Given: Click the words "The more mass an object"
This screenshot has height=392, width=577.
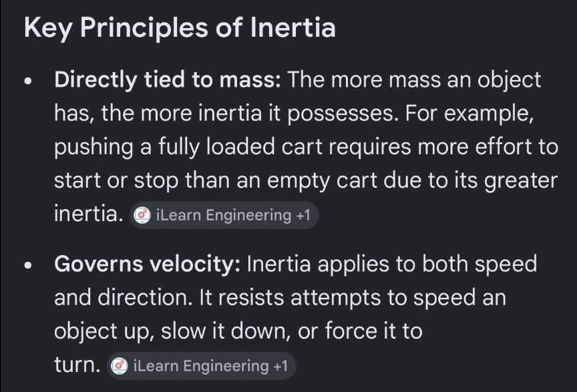Looking at the screenshot, I should pyautogui.click(x=414, y=79).
